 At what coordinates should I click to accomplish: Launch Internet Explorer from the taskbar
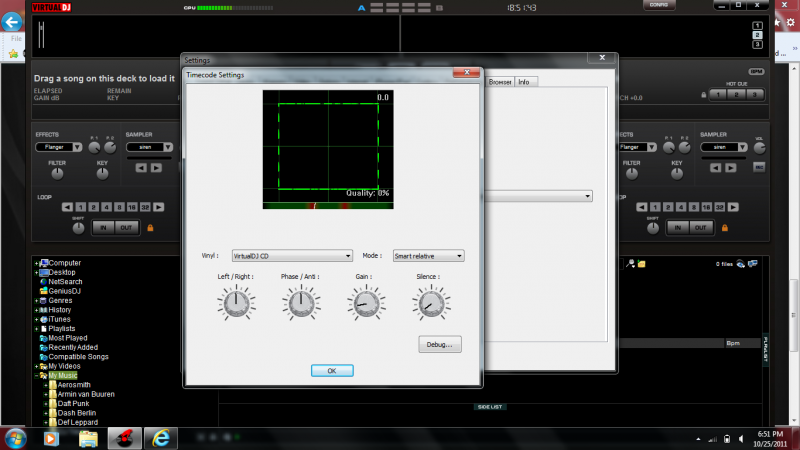click(x=160, y=437)
